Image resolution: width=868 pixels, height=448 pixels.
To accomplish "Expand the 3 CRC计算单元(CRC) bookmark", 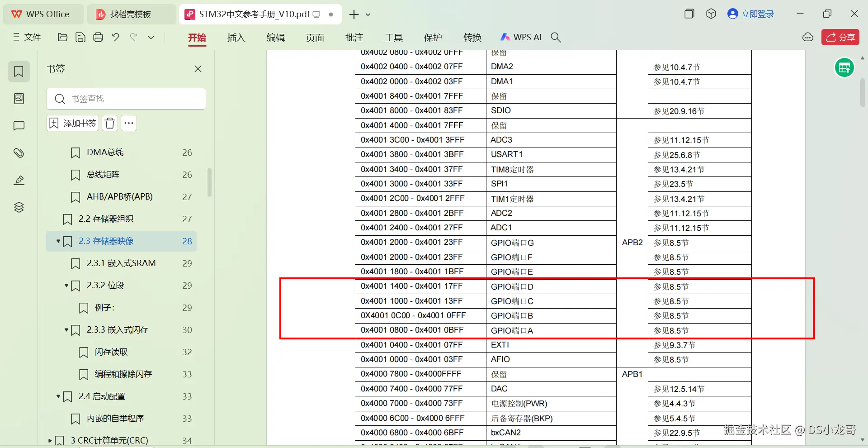I will coord(50,440).
